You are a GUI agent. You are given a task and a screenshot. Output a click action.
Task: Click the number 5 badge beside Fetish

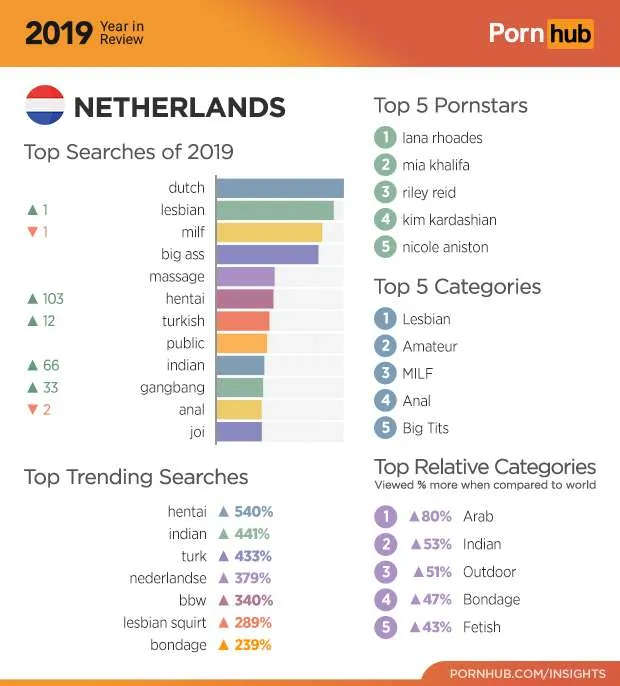pos(385,627)
